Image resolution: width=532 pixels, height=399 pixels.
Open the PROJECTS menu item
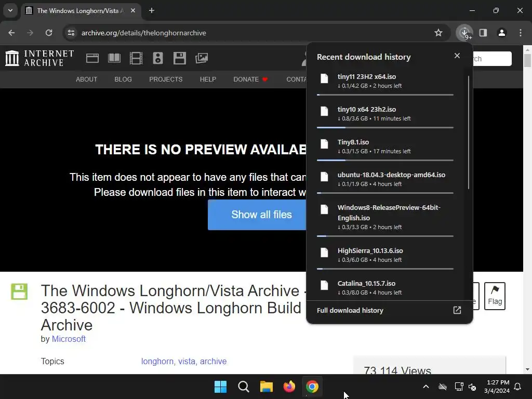tap(166, 79)
